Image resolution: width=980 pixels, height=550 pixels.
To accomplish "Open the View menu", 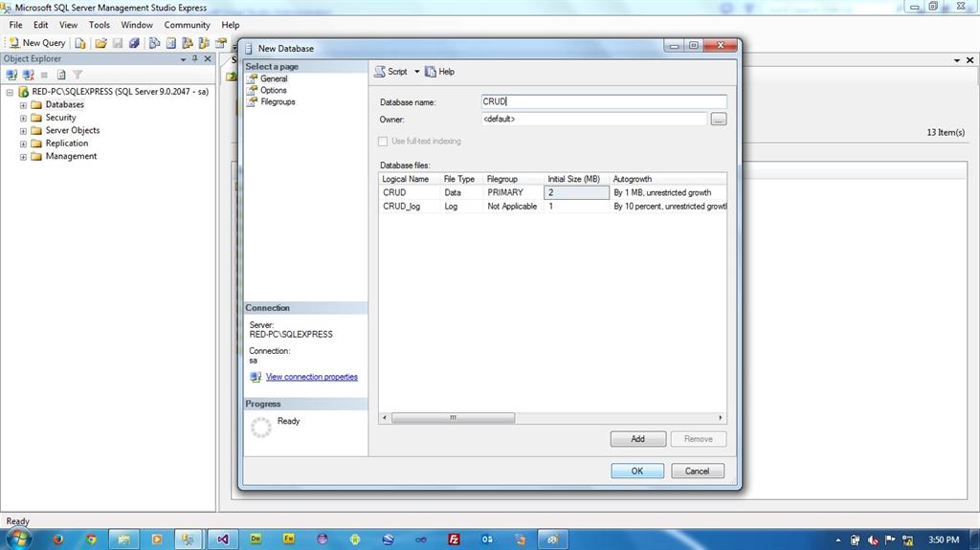I will pyautogui.click(x=68, y=25).
